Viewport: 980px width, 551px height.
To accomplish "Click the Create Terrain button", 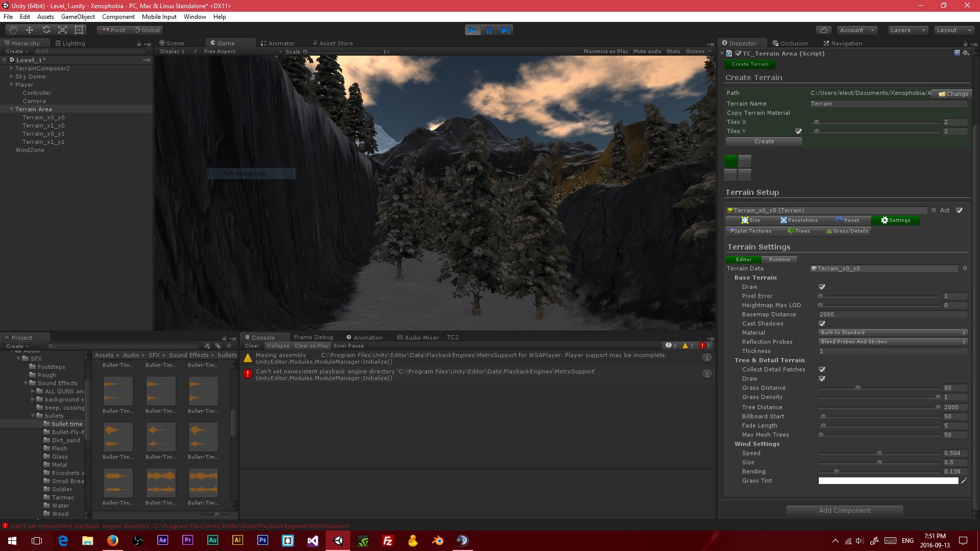I will tap(750, 64).
